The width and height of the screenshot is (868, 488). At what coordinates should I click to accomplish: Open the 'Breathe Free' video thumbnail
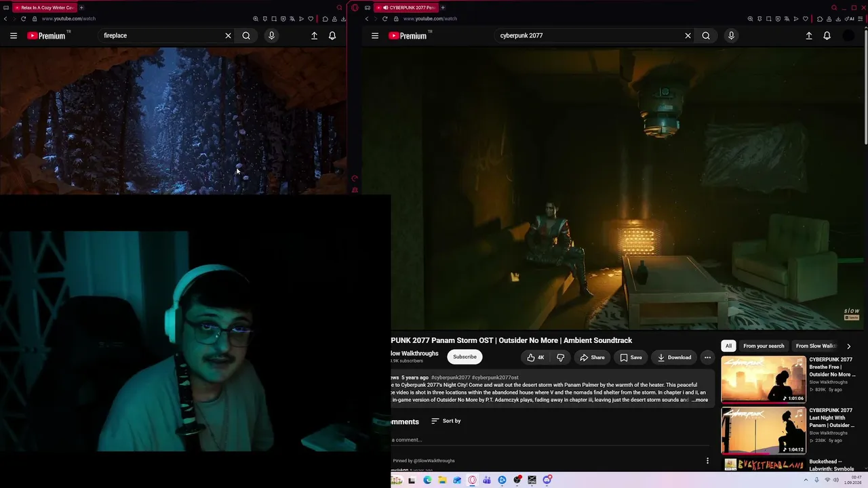[764, 379]
